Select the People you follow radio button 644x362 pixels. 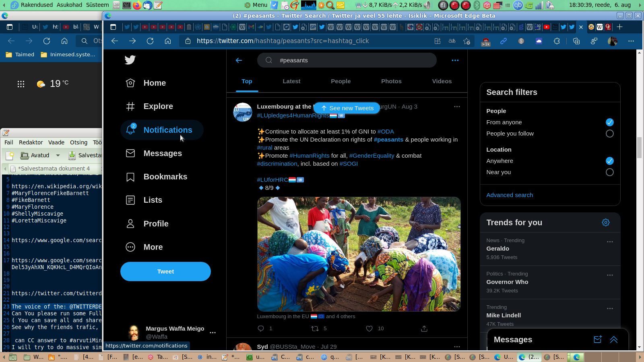(x=609, y=134)
